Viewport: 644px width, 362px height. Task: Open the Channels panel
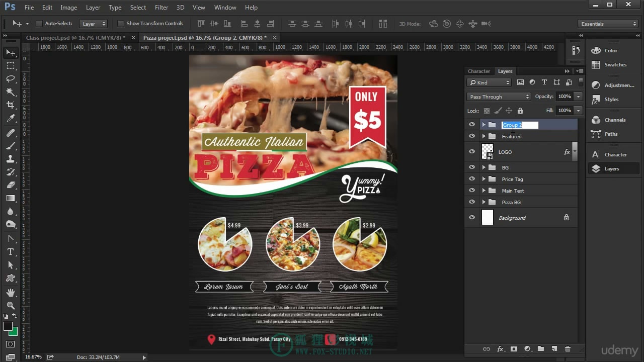click(614, 120)
